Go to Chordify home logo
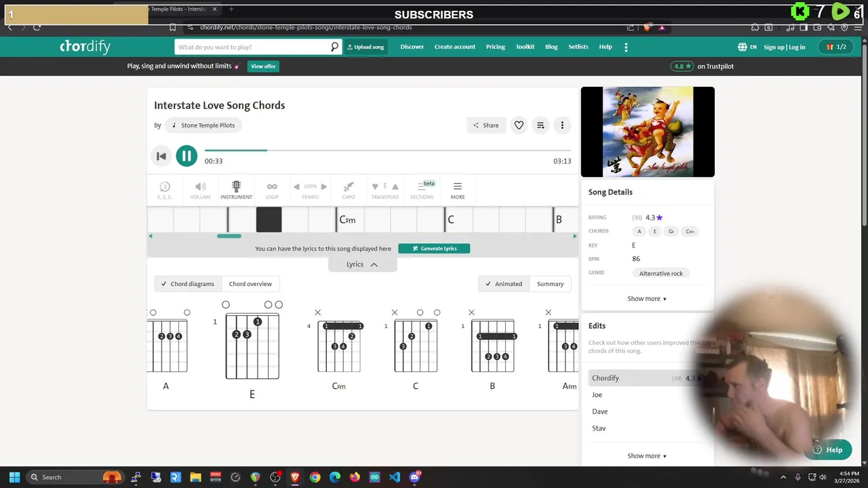Image resolution: width=868 pixels, height=488 pixels. click(85, 46)
